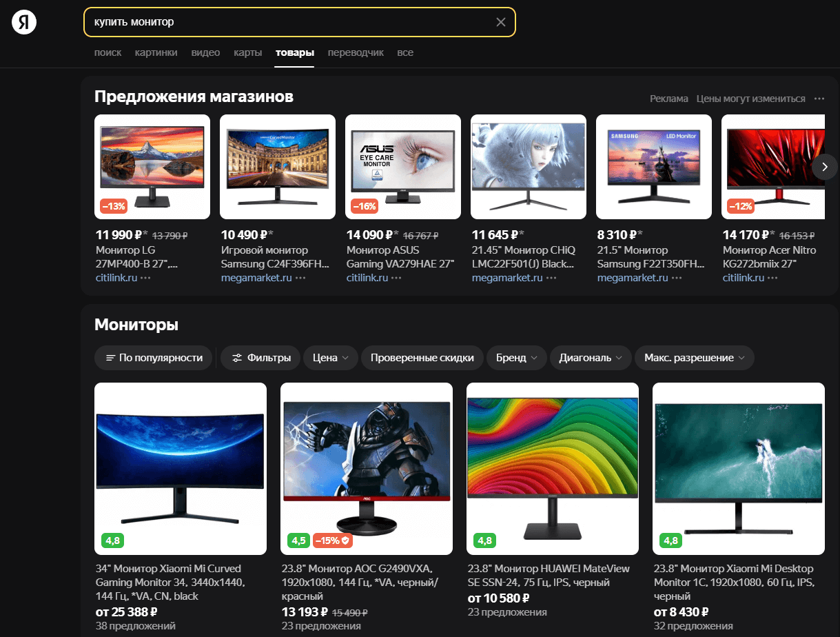Screen dimensions: 840x637
Task: Open title '23.8" Монитор AOC G2490VXA'
Action: tap(360, 583)
